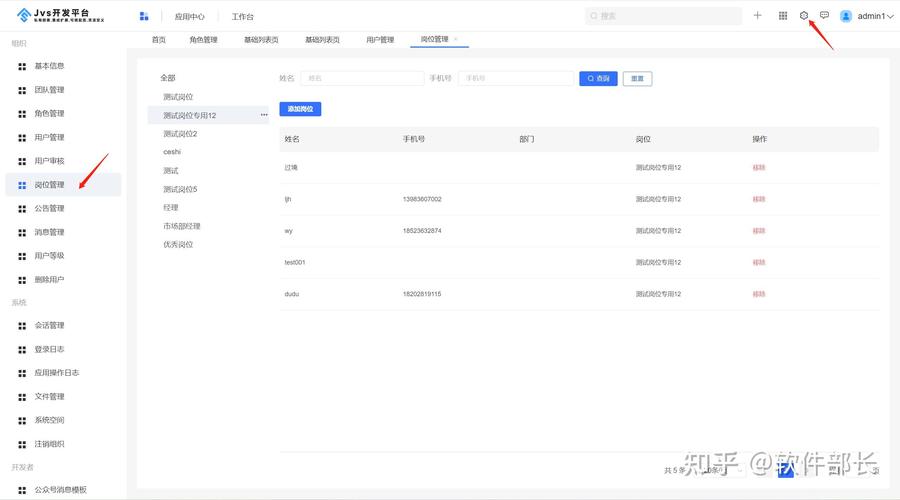This screenshot has width=900, height=500.
Task: Select 岗位管理 in the left sidebar
Action: point(63,185)
